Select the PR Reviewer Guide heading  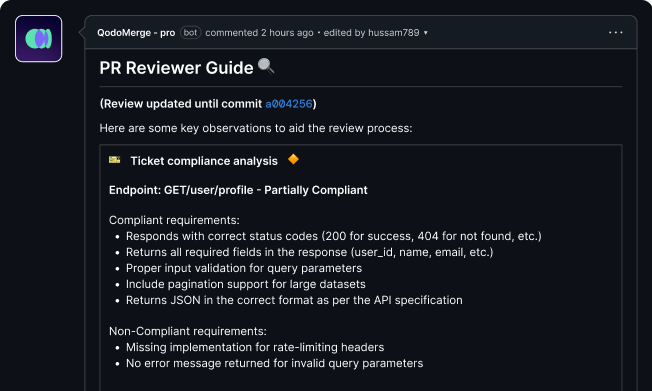point(176,68)
